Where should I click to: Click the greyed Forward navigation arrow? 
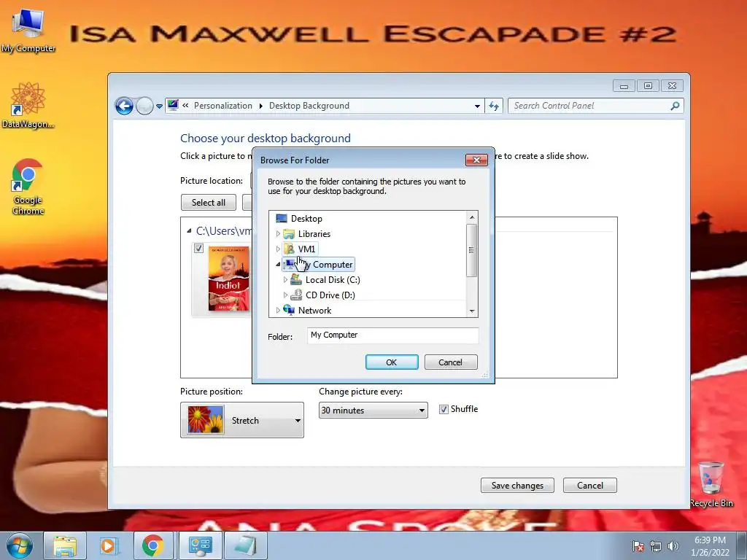pyautogui.click(x=144, y=106)
